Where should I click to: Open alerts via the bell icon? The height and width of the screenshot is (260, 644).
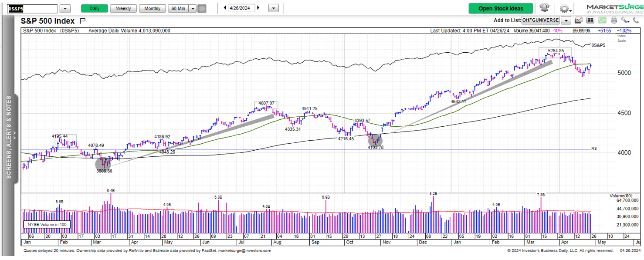pos(545,8)
